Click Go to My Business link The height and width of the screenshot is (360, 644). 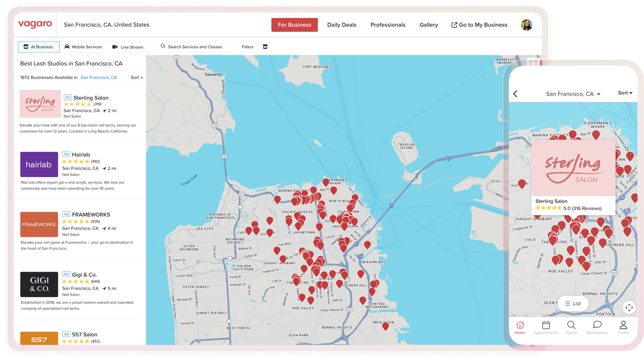pyautogui.click(x=479, y=25)
